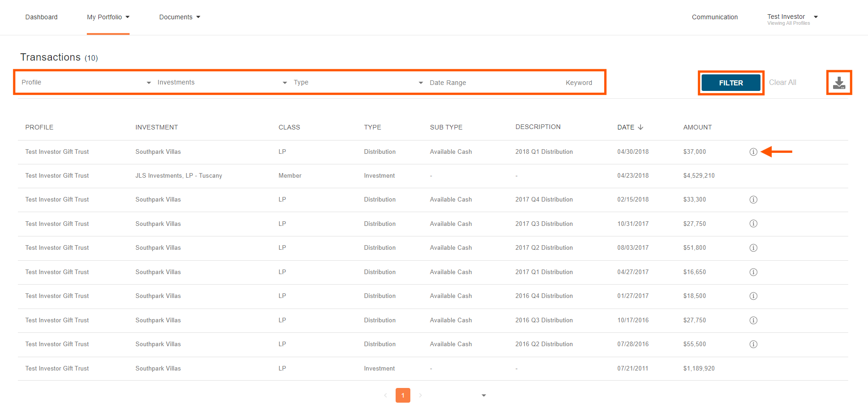This screenshot has width=868, height=410.
Task: Sort by CLASS column header
Action: [x=289, y=127]
